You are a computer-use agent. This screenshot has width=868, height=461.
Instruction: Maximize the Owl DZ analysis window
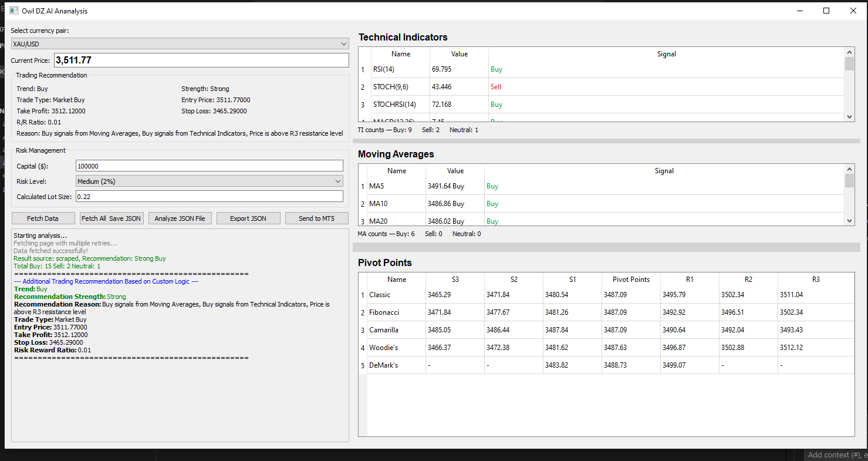(826, 11)
